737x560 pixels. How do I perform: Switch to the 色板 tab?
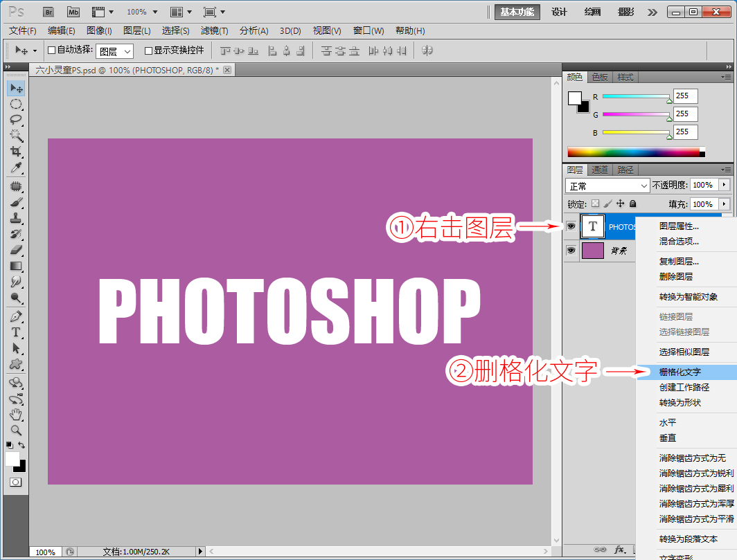(600, 77)
